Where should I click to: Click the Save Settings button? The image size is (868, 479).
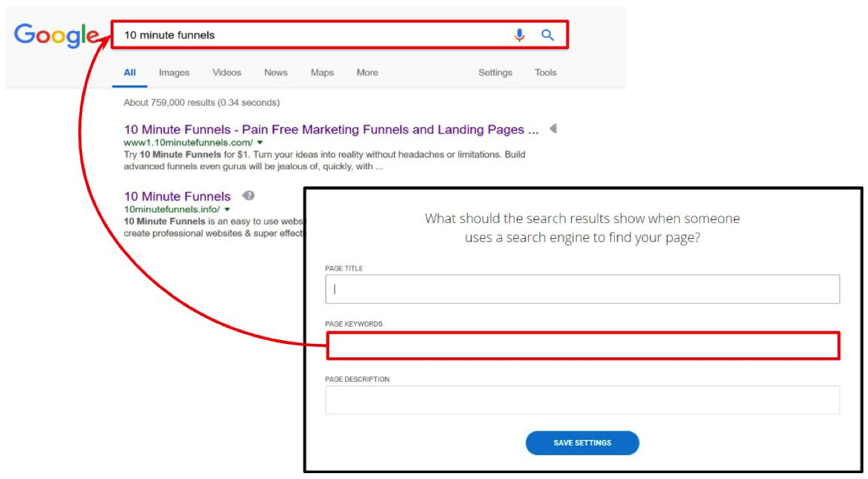(x=582, y=443)
